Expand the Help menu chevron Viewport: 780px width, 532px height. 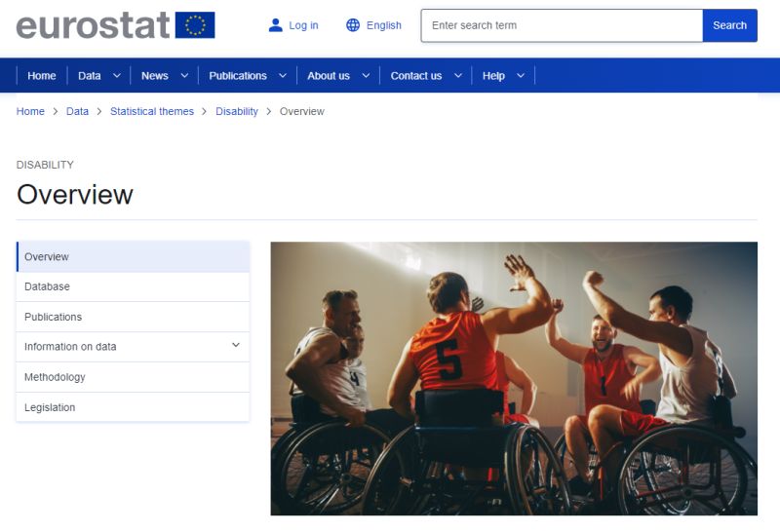pos(521,76)
